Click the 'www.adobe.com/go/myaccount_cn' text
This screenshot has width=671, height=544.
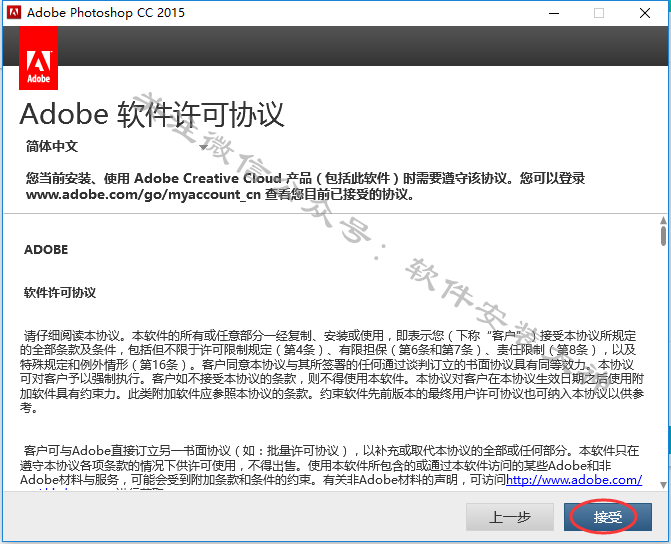tap(143, 194)
